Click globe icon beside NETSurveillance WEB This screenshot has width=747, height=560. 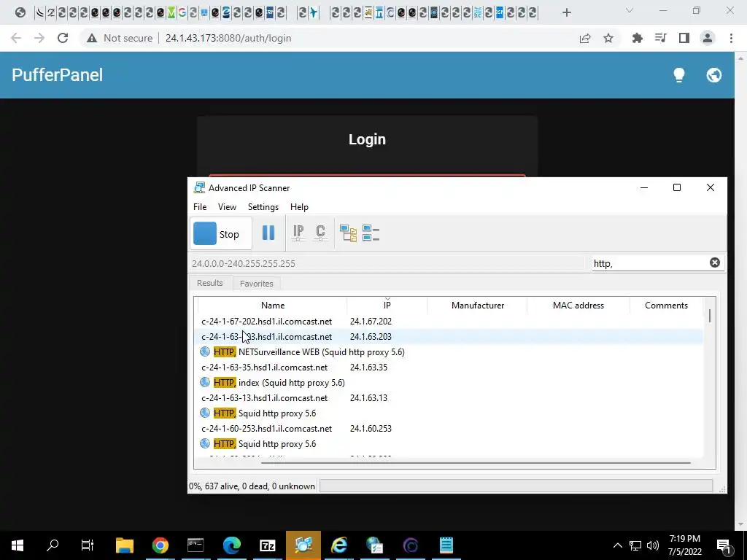coord(205,351)
